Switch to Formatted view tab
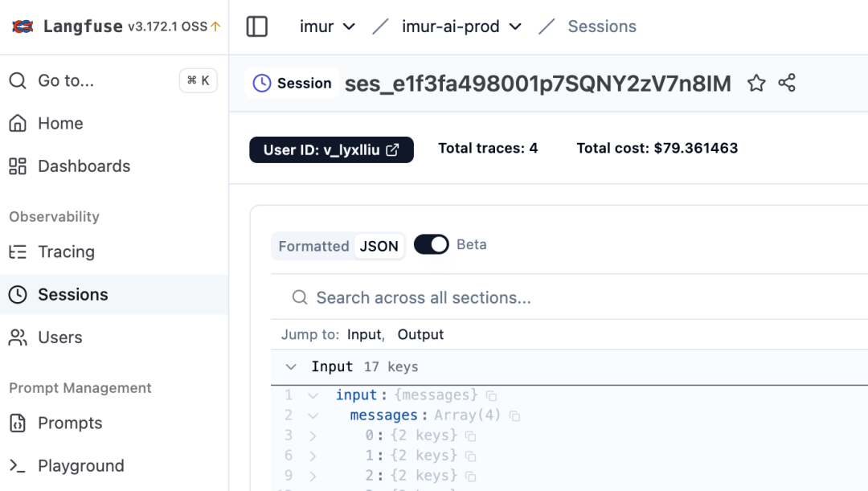The image size is (868, 491). click(x=313, y=247)
